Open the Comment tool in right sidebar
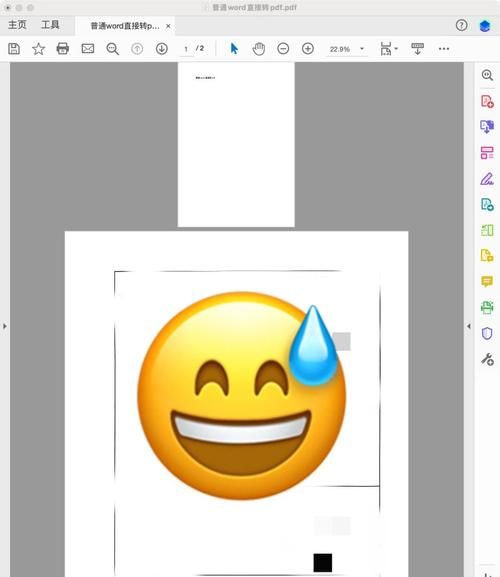This screenshot has height=577, width=500. [x=487, y=282]
